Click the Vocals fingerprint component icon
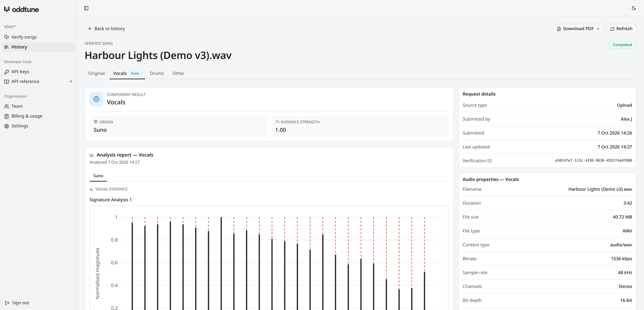Screen dimensions: 644x310 pos(96,99)
